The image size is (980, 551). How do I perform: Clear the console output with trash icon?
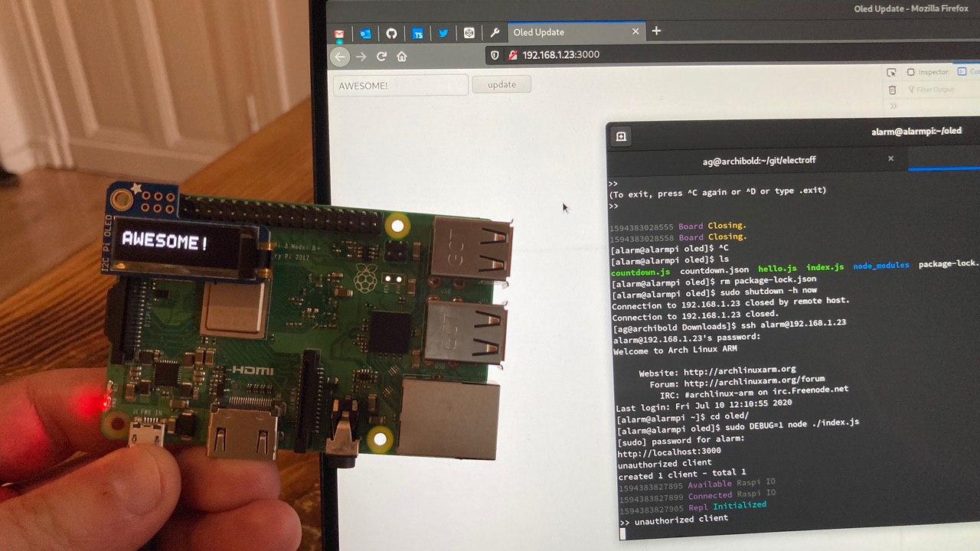(892, 90)
